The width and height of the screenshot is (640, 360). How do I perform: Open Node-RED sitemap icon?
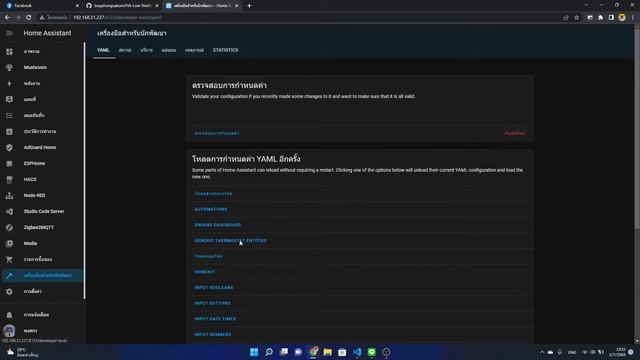(x=9, y=196)
